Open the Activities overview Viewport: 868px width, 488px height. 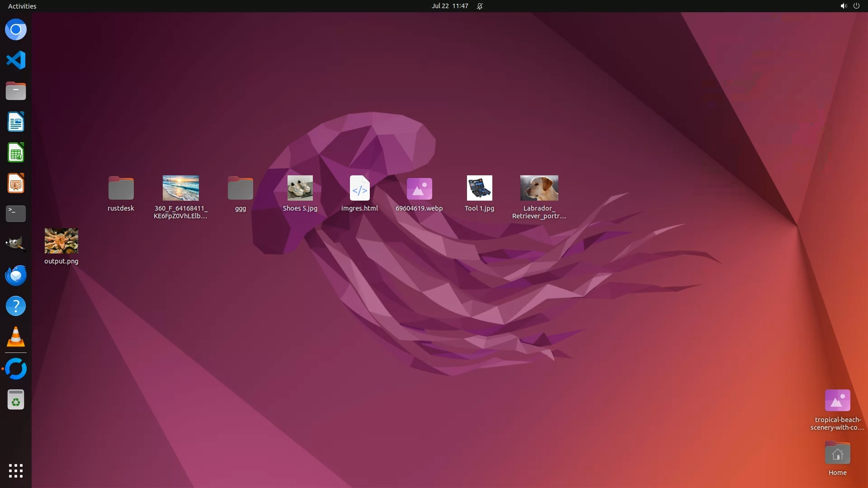tap(22, 6)
